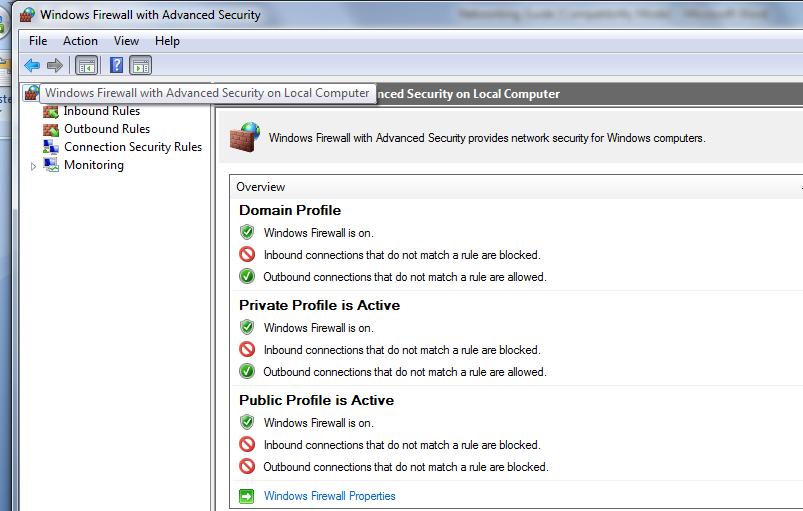Click Private Profile green shield icon
This screenshot has height=511, width=803.
point(247,327)
